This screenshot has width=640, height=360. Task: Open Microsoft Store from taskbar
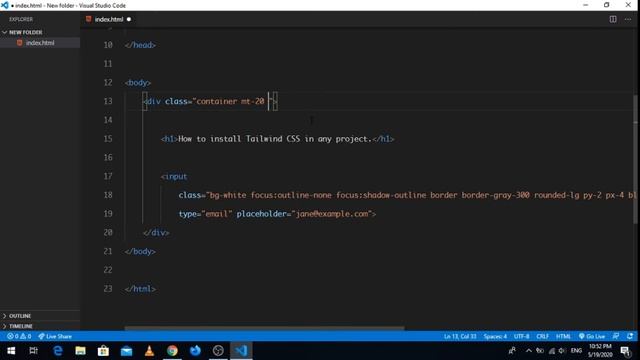pyautogui.click(x=103, y=351)
